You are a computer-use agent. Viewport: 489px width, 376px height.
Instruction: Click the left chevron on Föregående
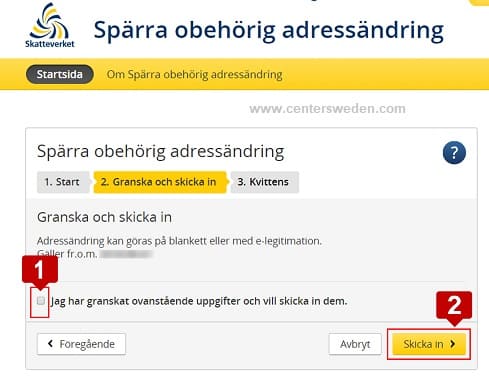50,343
